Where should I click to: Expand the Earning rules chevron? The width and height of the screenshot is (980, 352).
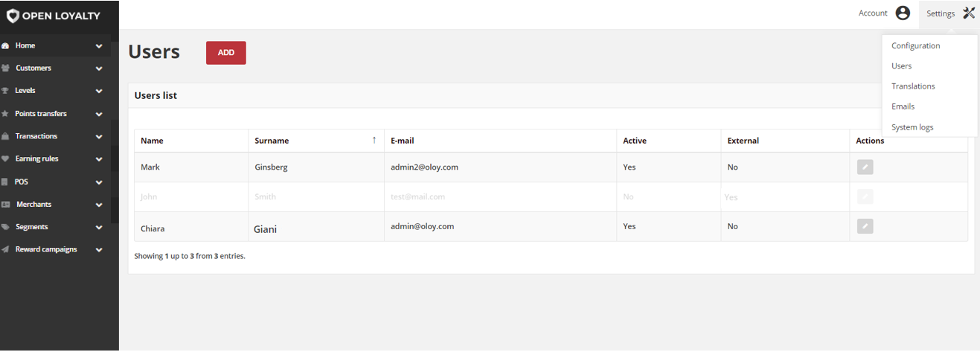[x=99, y=159]
